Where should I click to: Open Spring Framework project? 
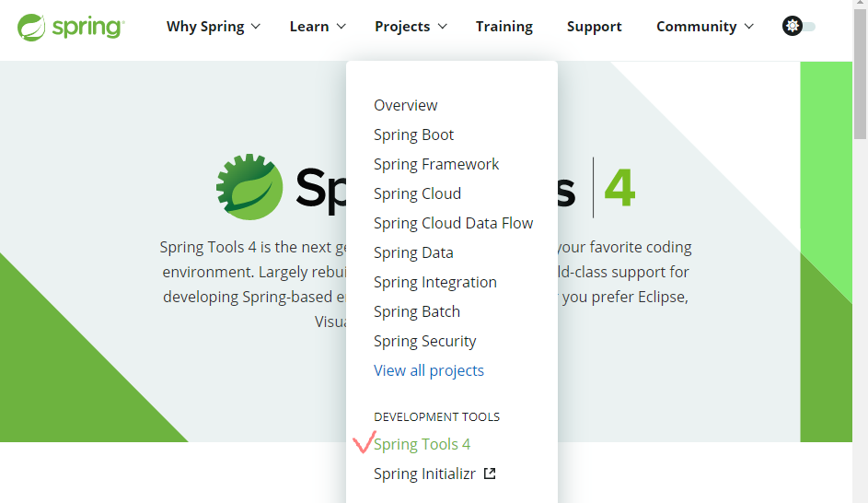(436, 164)
